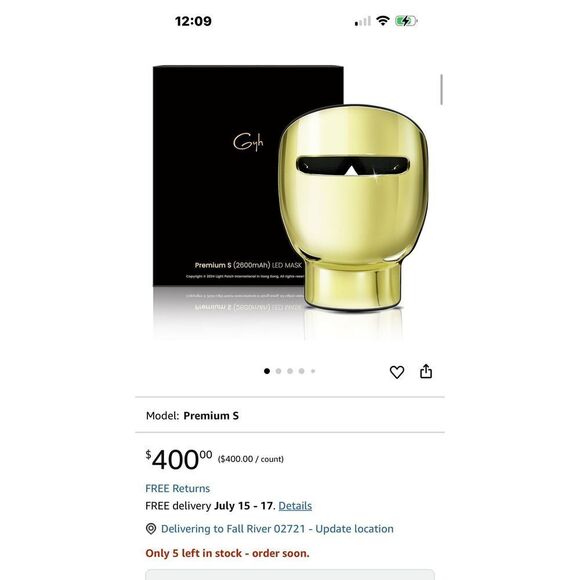Image resolution: width=580 pixels, height=580 pixels.
Task: Open the FREE Returns link
Action: [178, 488]
